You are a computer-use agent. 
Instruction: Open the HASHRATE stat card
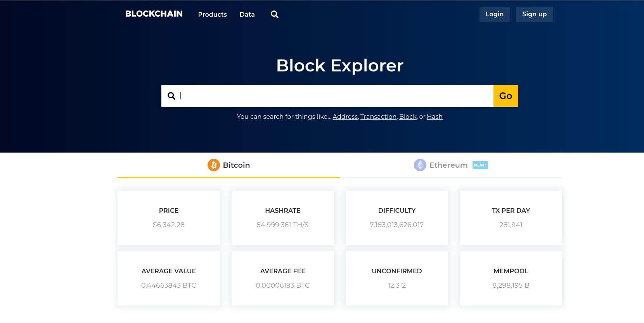(283, 217)
